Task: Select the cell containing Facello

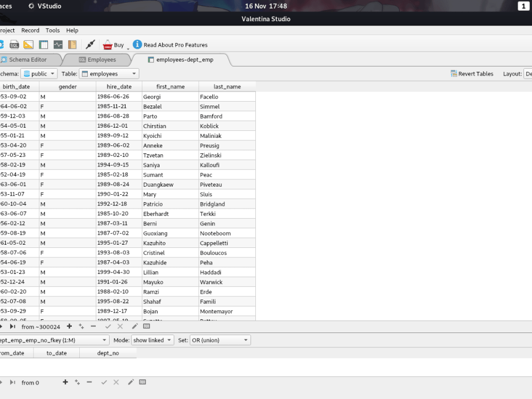Action: point(227,97)
